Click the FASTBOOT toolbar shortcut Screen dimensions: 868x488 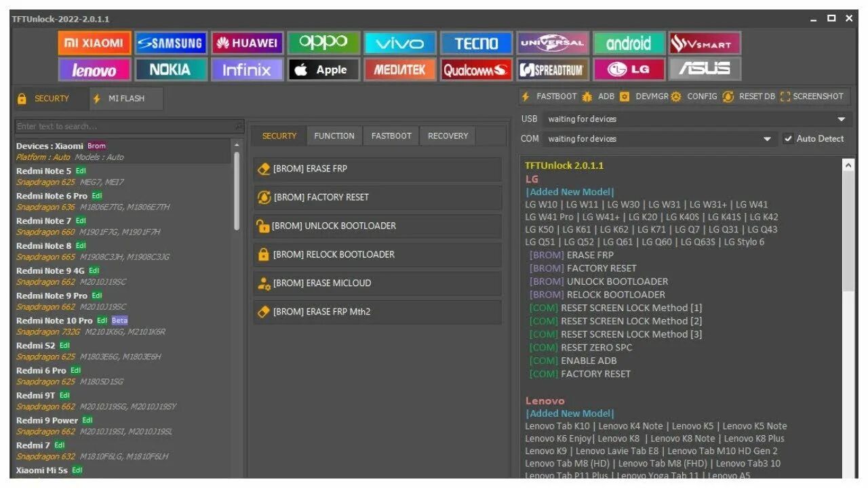pyautogui.click(x=549, y=97)
